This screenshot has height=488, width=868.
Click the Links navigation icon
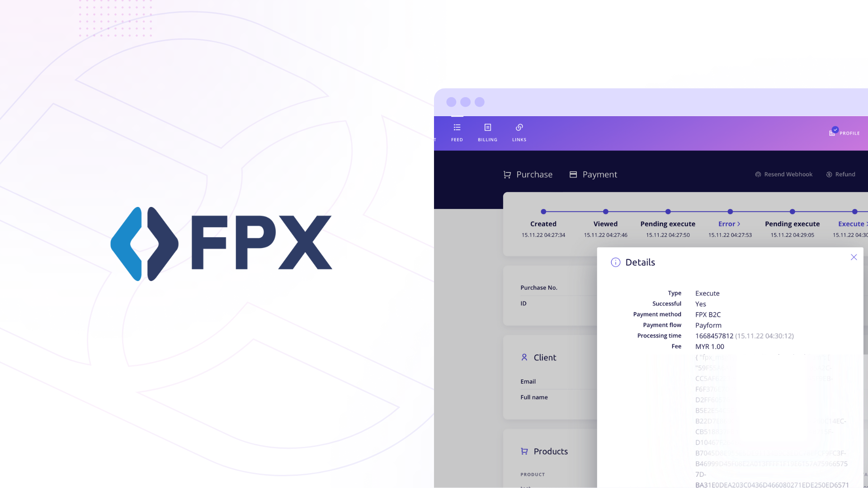[519, 127]
